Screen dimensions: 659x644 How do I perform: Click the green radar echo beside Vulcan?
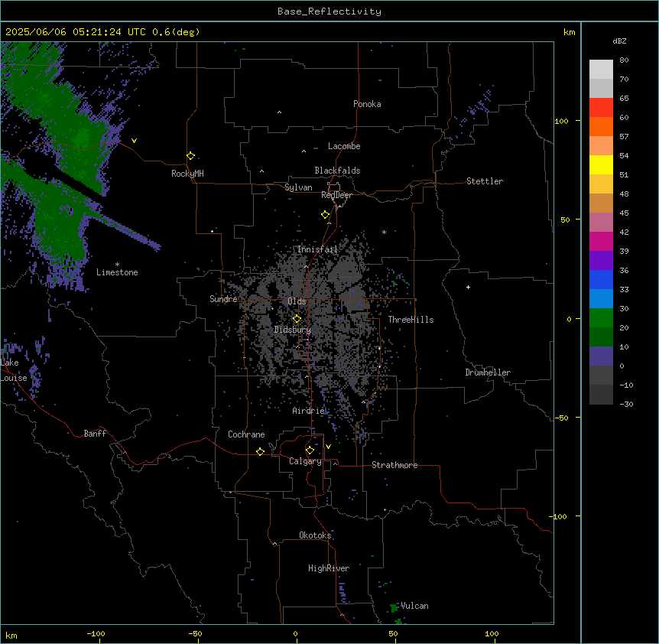(394, 608)
